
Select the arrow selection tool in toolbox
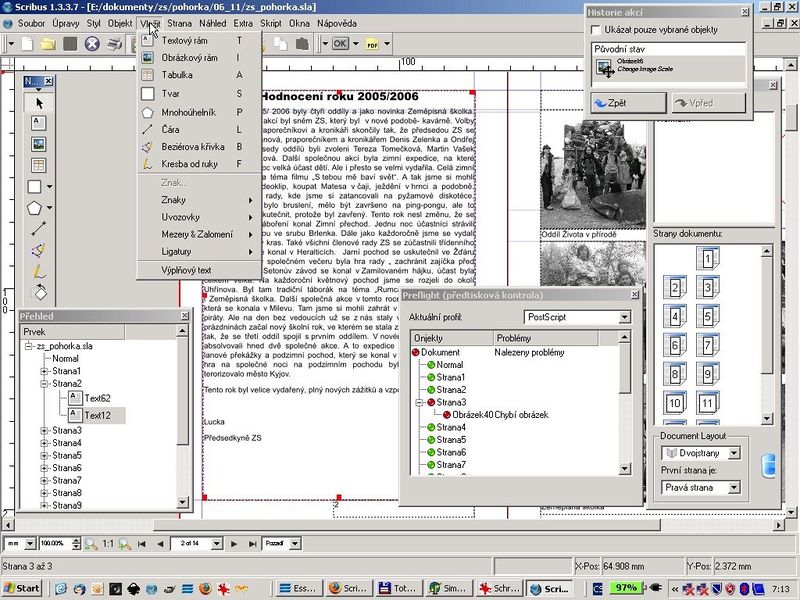[x=39, y=102]
